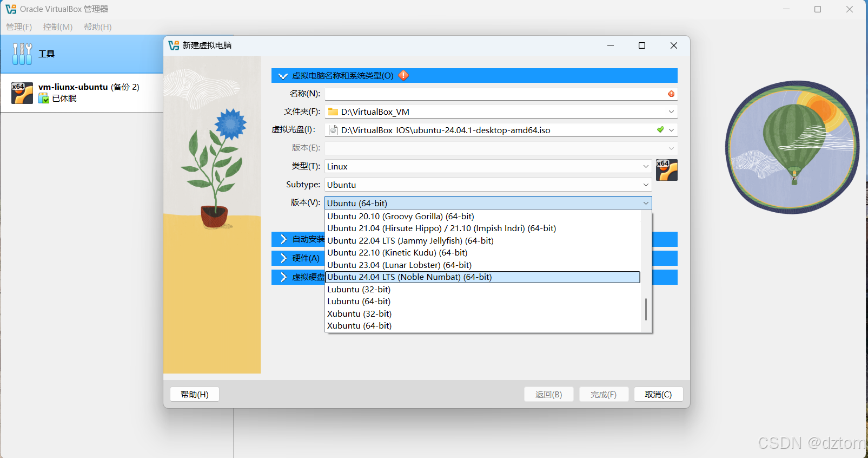
Task: Minimize the 新建虚拟电脑 dialog
Action: [611, 45]
